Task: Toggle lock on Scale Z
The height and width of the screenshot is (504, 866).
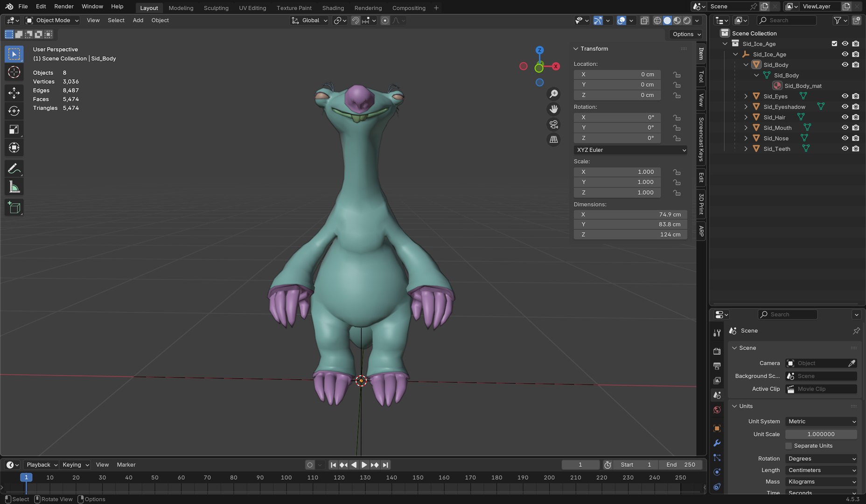Action: 677,193
